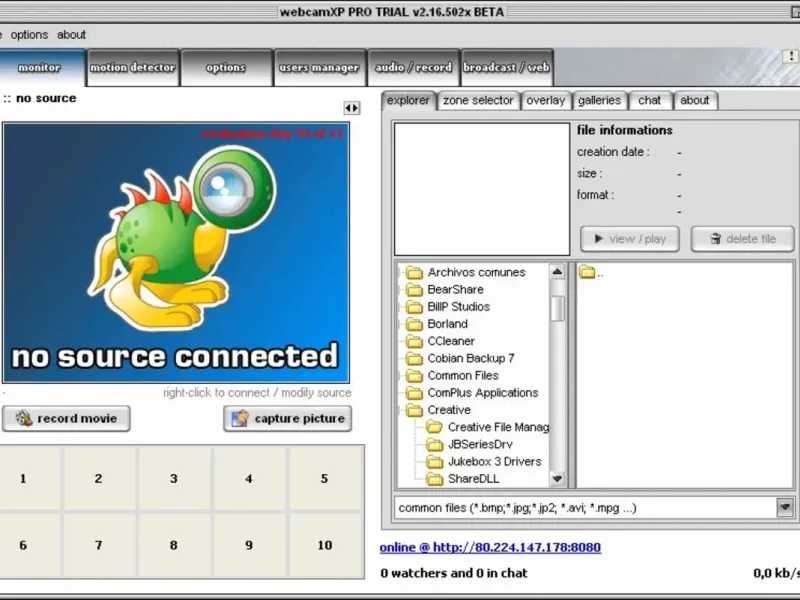The image size is (800, 600).
Task: Expand the Common Files tree node
Action: 399,376
